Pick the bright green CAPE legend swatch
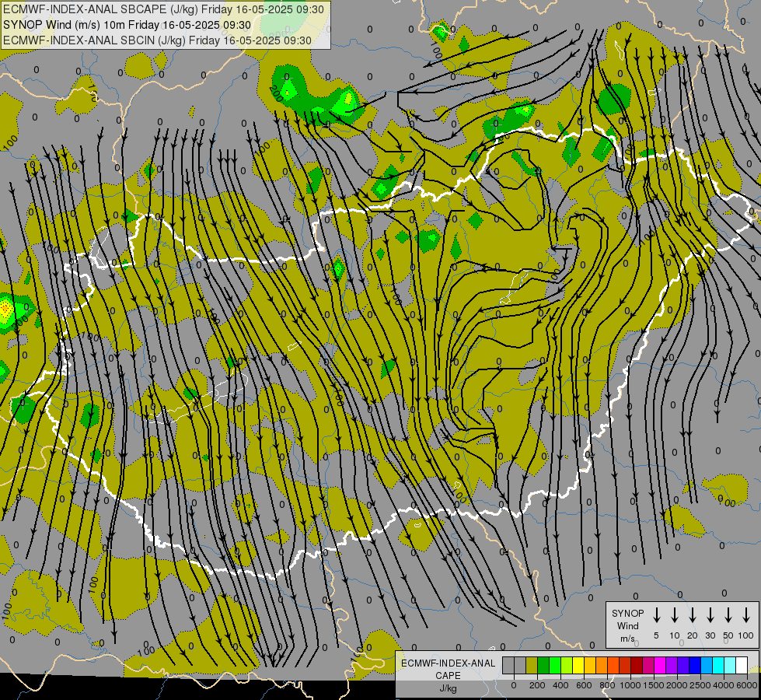The height and width of the screenshot is (700, 761). point(555,665)
